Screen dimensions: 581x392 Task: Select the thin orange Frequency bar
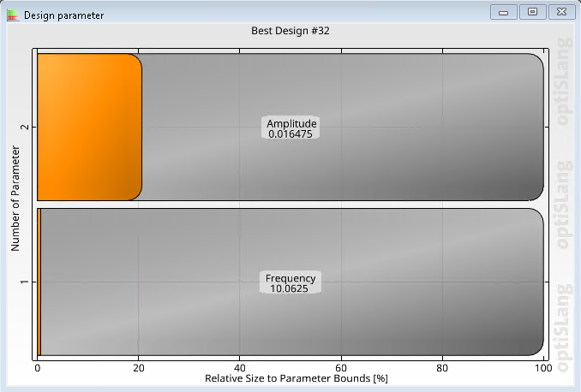point(39,282)
